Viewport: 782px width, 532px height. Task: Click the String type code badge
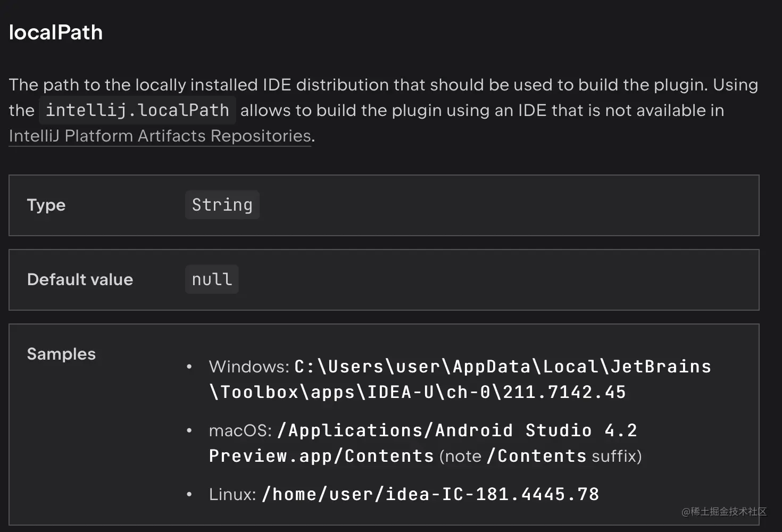[222, 205]
